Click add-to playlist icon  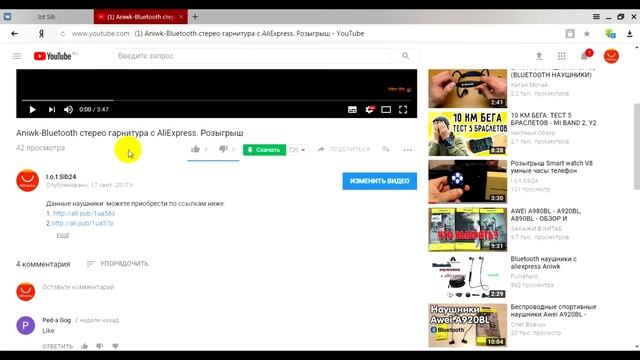[386, 149]
